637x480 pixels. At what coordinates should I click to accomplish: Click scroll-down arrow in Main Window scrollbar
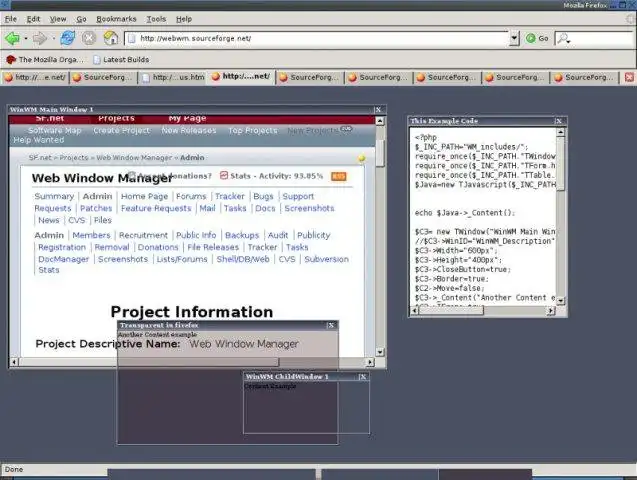tap(380, 352)
